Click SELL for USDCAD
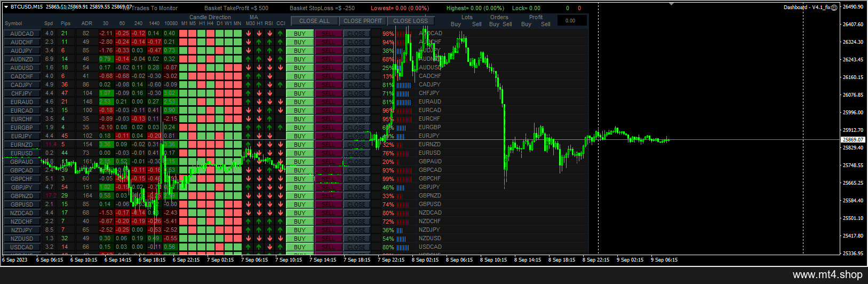The width and height of the screenshot is (868, 284). point(329,247)
